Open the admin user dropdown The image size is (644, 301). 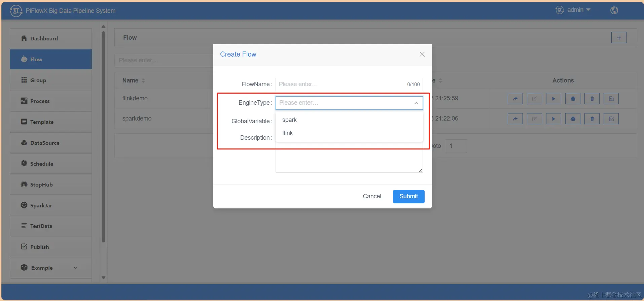pos(573,10)
